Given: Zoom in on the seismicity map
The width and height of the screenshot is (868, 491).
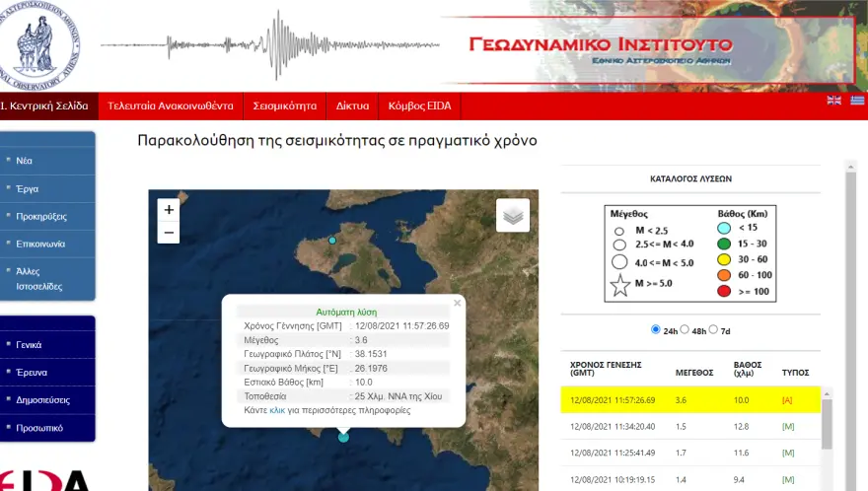Looking at the screenshot, I should click(x=169, y=210).
